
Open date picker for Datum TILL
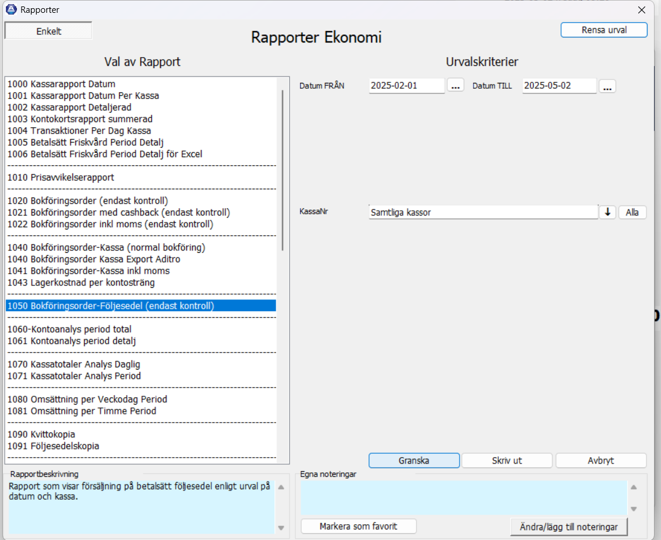coord(607,86)
